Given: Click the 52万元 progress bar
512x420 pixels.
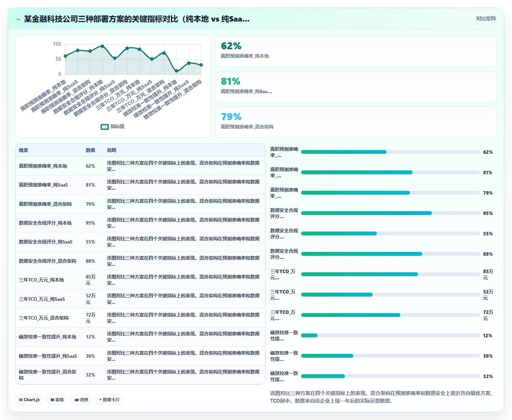Looking at the screenshot, I should [x=390, y=295].
